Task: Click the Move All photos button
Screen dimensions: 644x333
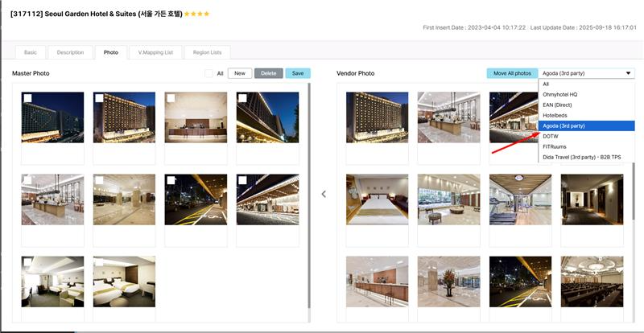Action: coord(512,73)
